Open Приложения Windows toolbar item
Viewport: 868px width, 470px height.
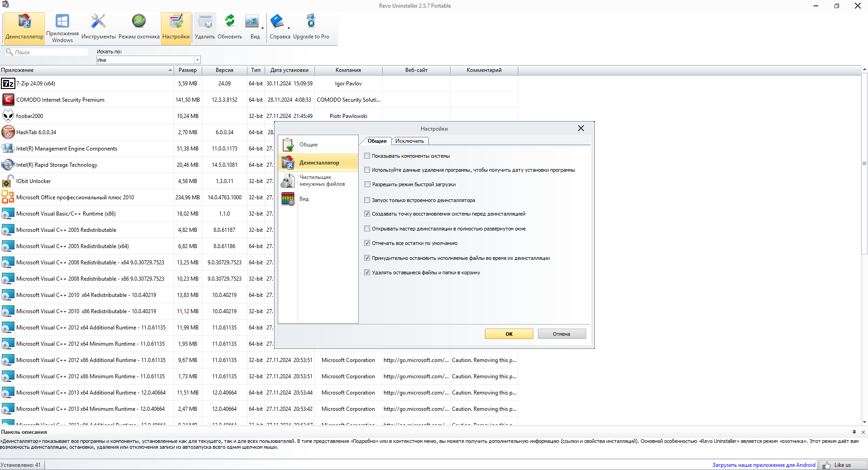click(62, 28)
